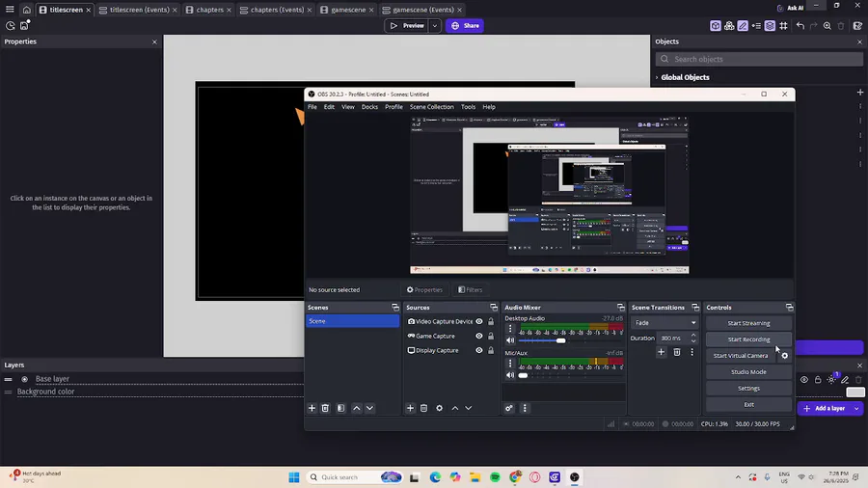Viewport: 868px width, 488px height.
Task: Undo last action in GDevelop toolbar
Action: point(800,25)
